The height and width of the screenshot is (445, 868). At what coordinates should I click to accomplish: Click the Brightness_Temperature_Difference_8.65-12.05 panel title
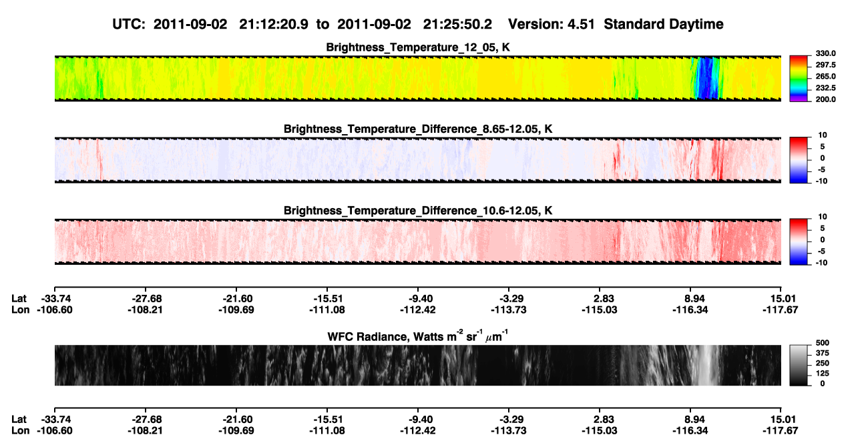click(417, 129)
